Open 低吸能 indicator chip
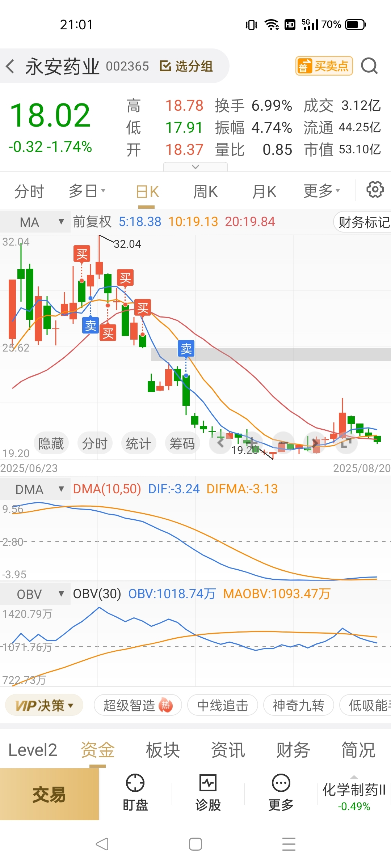 click(366, 705)
